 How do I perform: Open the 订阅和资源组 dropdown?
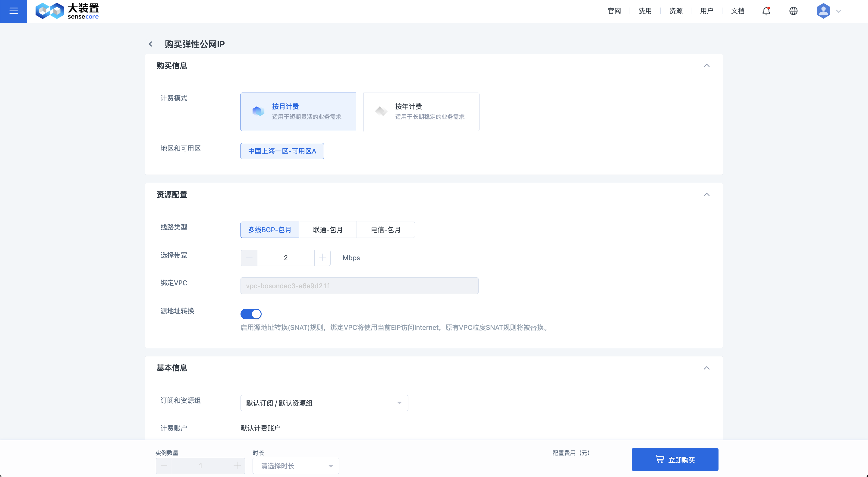click(x=324, y=403)
